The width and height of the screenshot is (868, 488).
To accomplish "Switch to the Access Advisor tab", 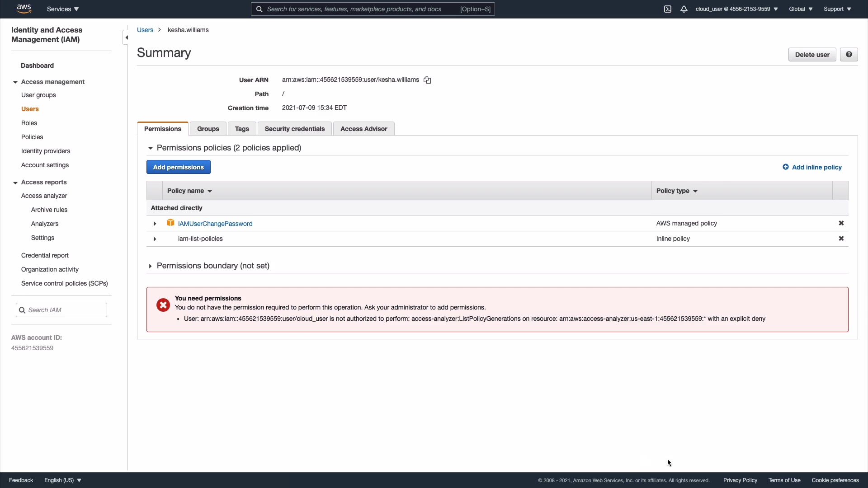I will point(363,129).
